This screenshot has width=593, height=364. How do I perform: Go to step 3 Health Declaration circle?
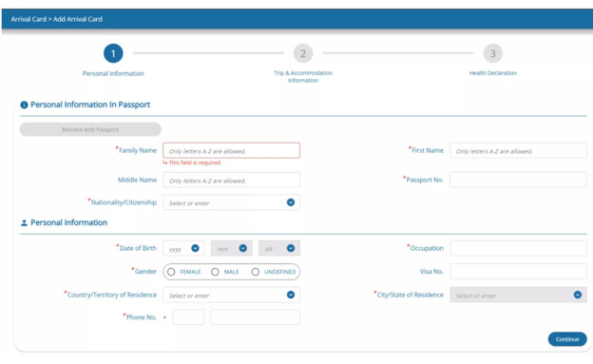(x=493, y=53)
